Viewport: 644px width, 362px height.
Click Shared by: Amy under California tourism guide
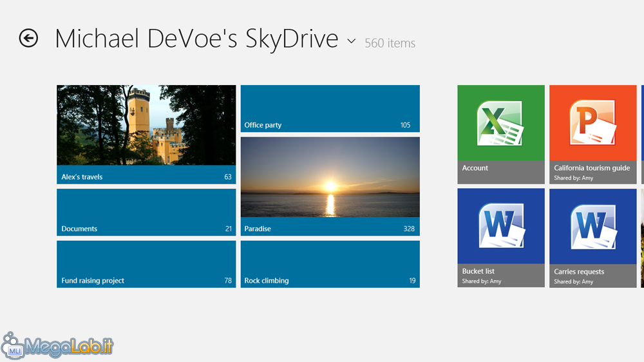click(573, 178)
